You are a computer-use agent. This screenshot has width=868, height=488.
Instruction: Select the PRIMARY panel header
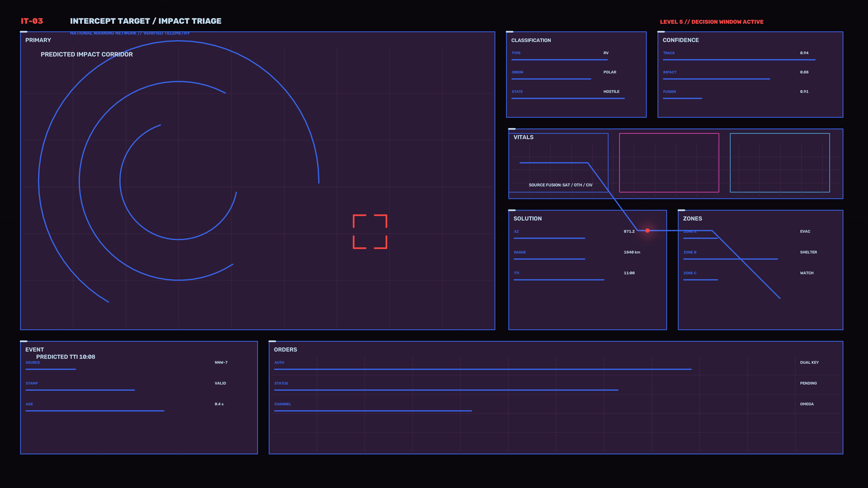point(38,40)
